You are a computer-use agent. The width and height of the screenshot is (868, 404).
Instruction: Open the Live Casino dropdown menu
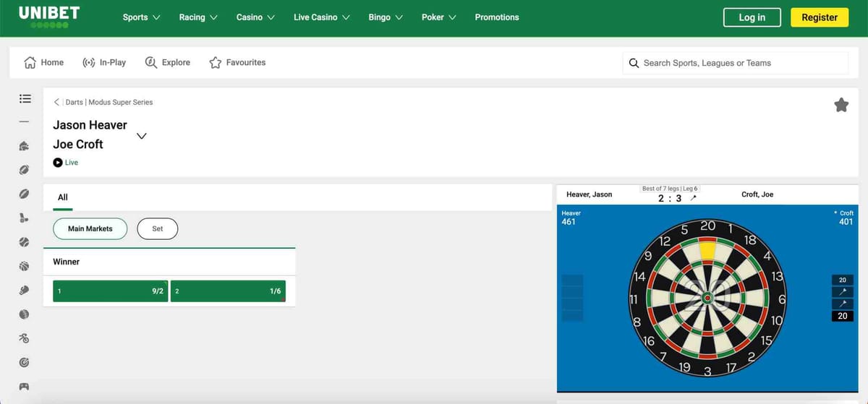(x=322, y=17)
